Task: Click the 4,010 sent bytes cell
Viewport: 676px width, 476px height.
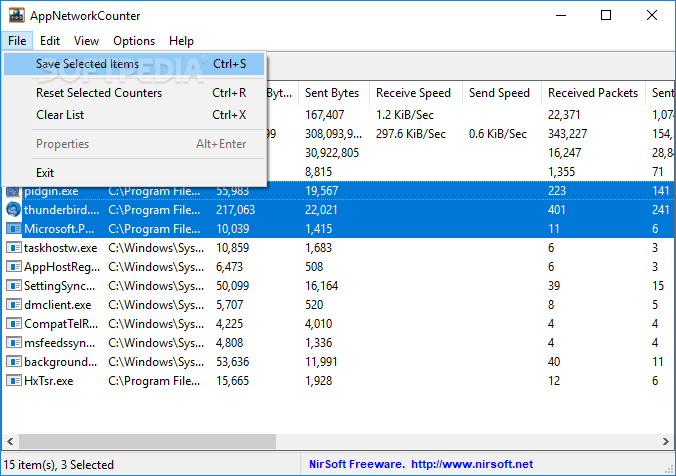Action: (318, 323)
